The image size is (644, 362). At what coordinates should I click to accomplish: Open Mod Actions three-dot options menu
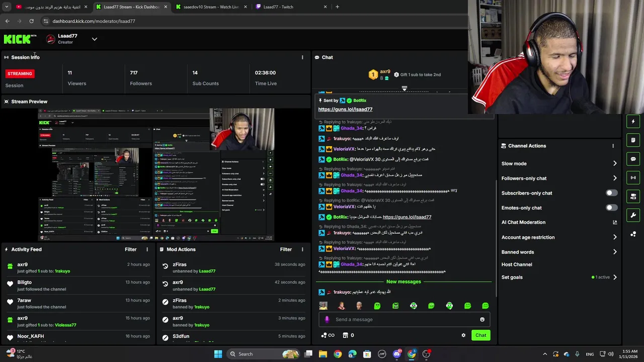[302, 249]
